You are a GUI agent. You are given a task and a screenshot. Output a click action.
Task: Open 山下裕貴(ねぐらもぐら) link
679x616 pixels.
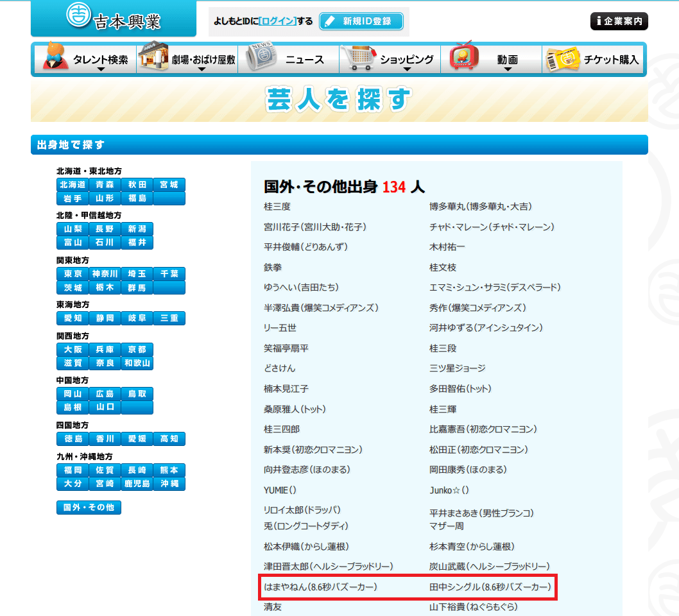click(473, 608)
